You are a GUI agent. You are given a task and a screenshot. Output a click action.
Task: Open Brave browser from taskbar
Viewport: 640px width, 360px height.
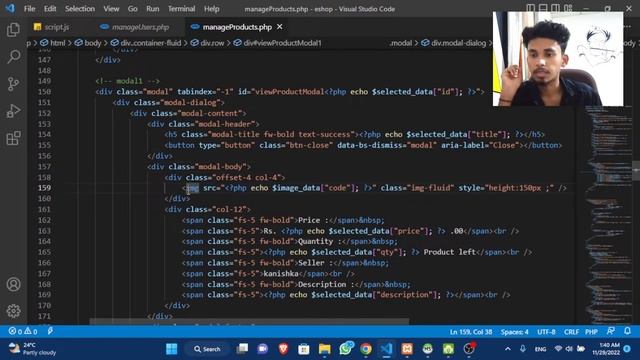click(x=283, y=349)
